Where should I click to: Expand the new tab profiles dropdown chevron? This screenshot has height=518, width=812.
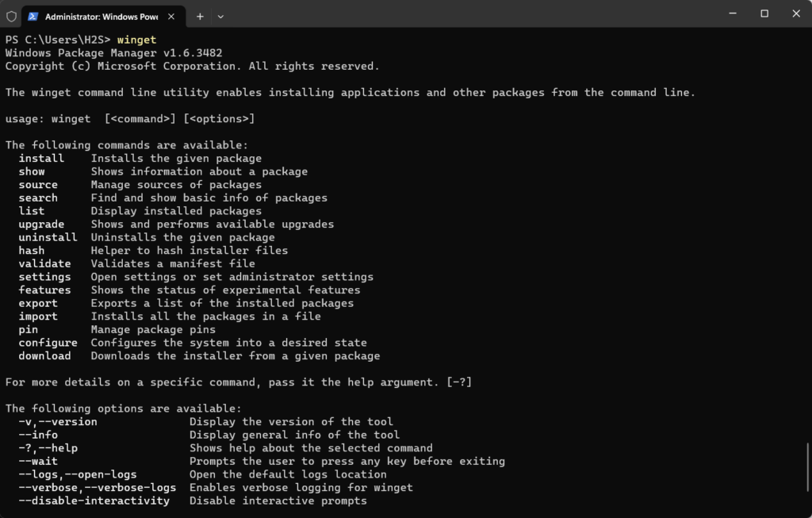coord(220,17)
